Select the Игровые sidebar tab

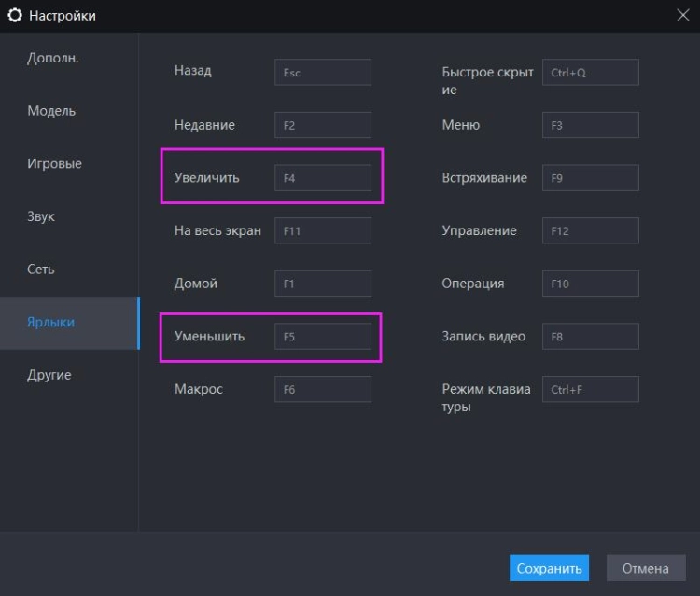[55, 164]
